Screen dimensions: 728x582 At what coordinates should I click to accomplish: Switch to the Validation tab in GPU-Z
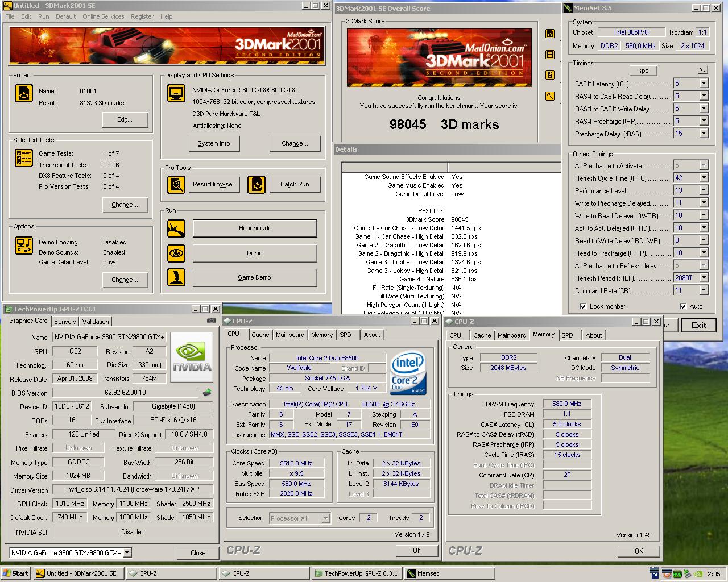pyautogui.click(x=96, y=322)
